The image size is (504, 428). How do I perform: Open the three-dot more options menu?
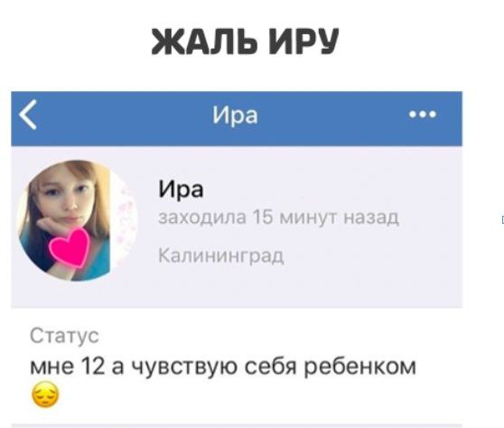click(x=423, y=114)
